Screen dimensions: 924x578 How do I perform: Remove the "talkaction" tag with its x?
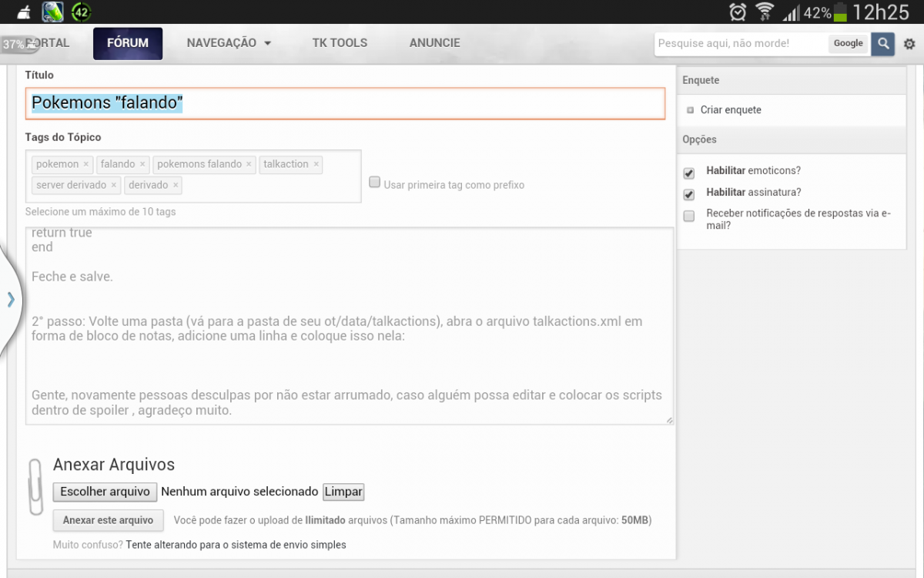pyautogui.click(x=316, y=164)
